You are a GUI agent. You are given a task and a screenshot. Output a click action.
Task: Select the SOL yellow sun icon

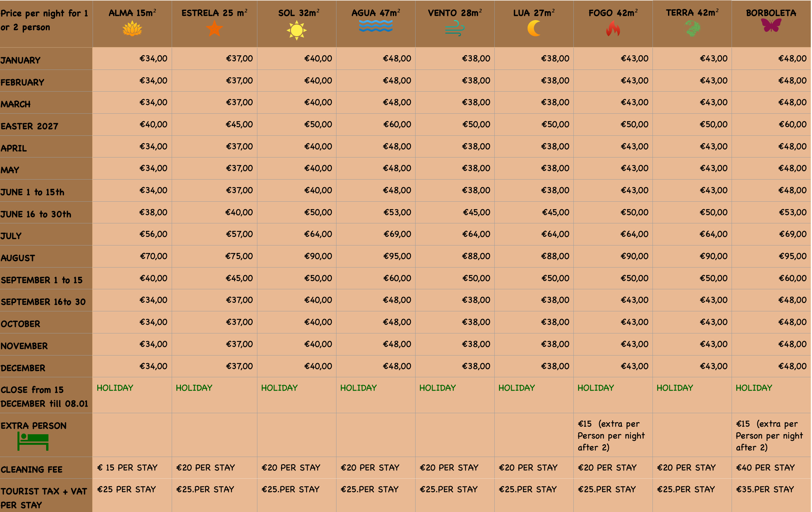296,30
